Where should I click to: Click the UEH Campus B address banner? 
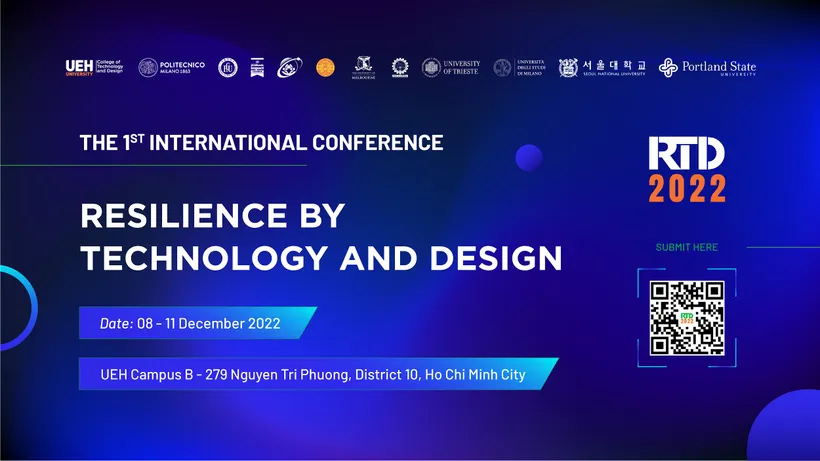pyautogui.click(x=318, y=374)
